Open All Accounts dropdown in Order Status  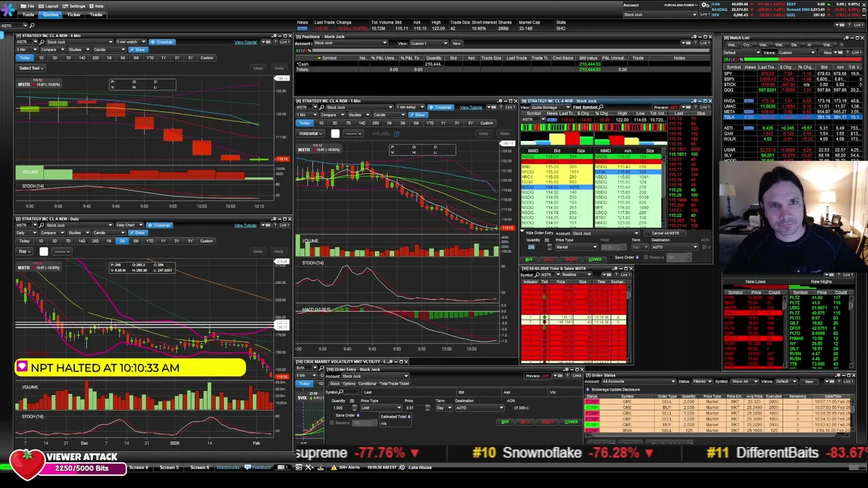[639, 382]
